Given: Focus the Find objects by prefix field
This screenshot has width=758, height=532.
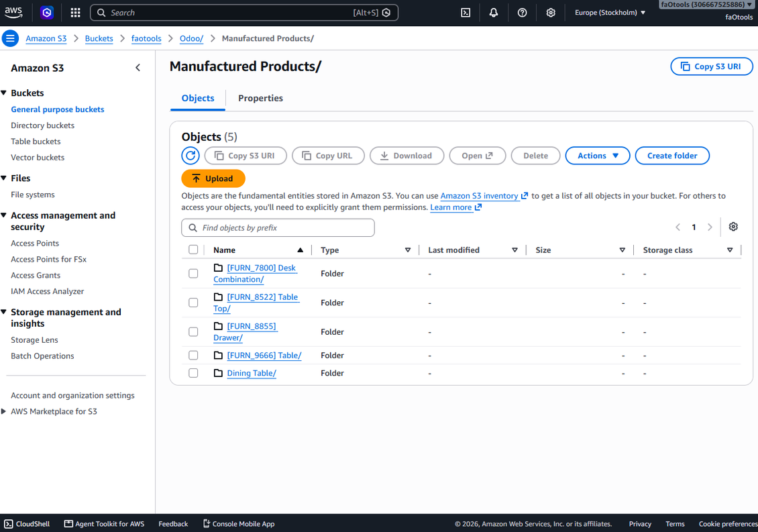Looking at the screenshot, I should 278,228.
